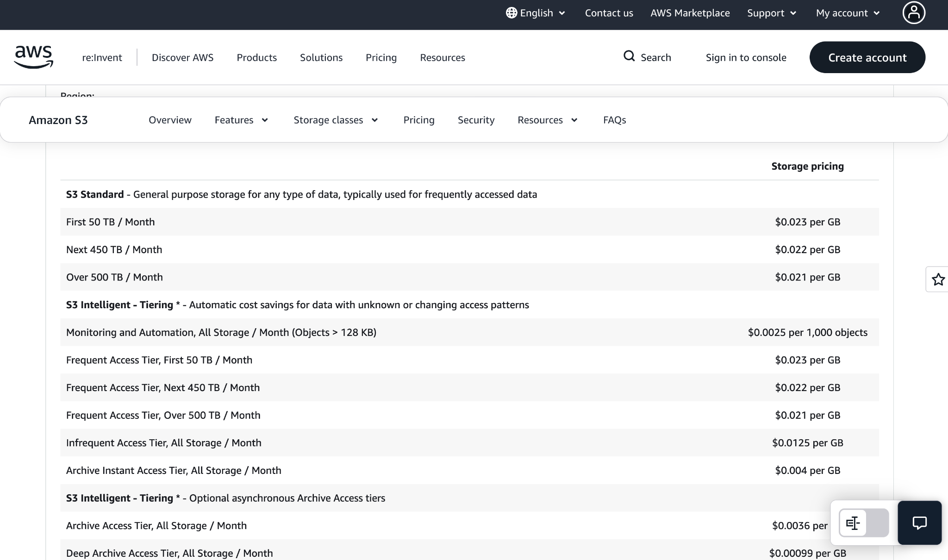
Task: Select the Deep Archive Access Tier row
Action: (469, 550)
